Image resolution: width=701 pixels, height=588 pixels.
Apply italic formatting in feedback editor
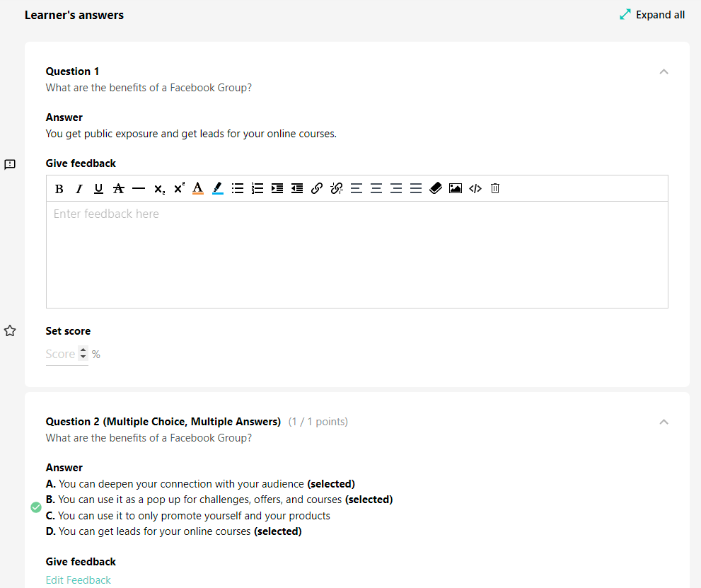[x=79, y=188]
